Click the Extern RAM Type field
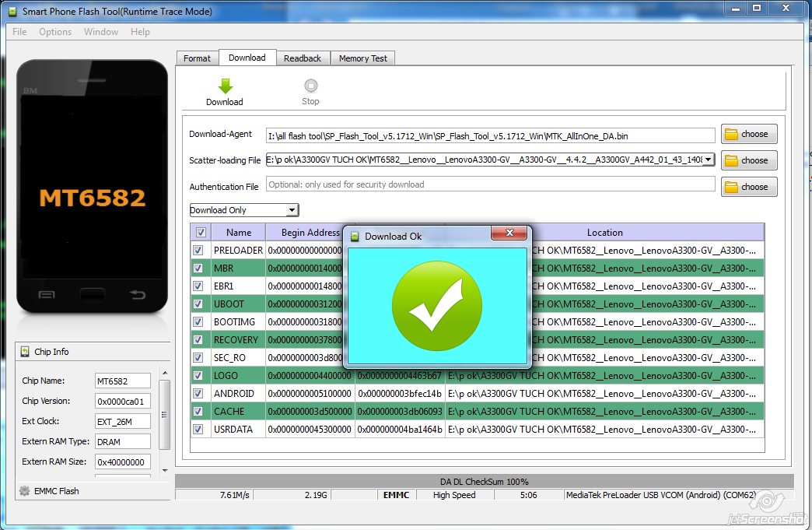 point(123,441)
